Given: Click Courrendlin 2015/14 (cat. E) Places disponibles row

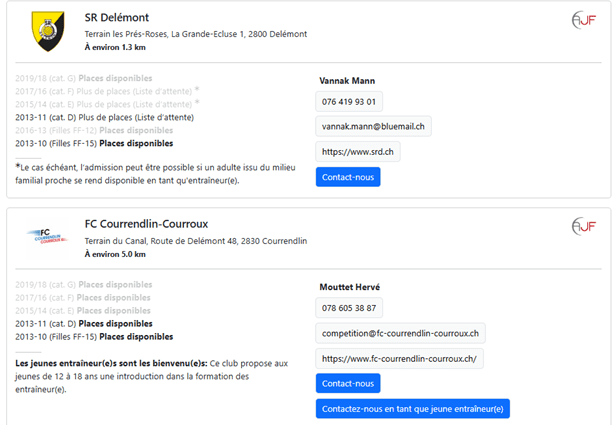Looking at the screenshot, I should 83,310.
